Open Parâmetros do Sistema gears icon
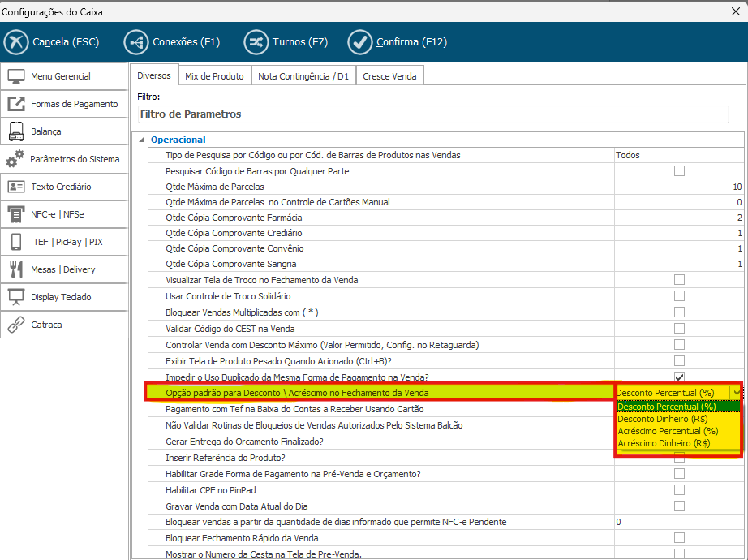 (16, 159)
